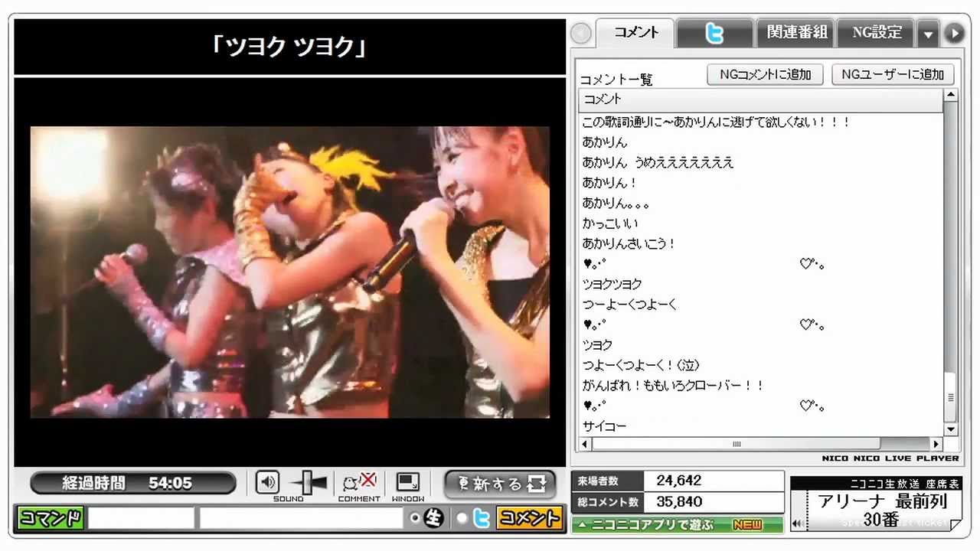Click the コメント column header
The height and width of the screenshot is (551, 980).
coord(761,99)
